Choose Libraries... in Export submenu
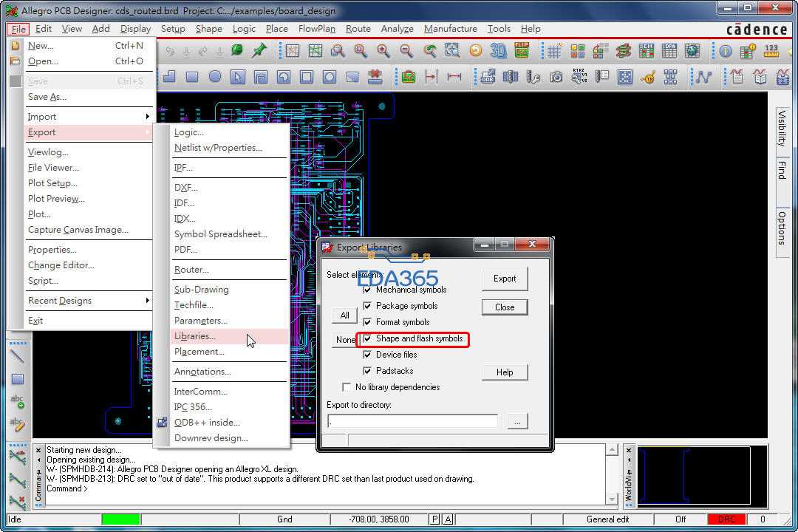This screenshot has height=532, width=798. click(229, 336)
